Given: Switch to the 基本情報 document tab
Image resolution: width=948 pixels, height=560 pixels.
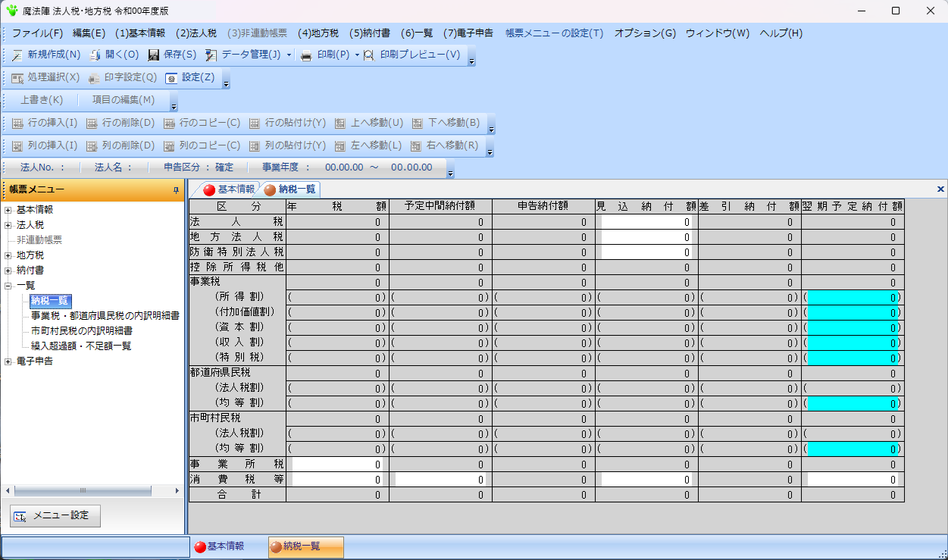Looking at the screenshot, I should 230,189.
